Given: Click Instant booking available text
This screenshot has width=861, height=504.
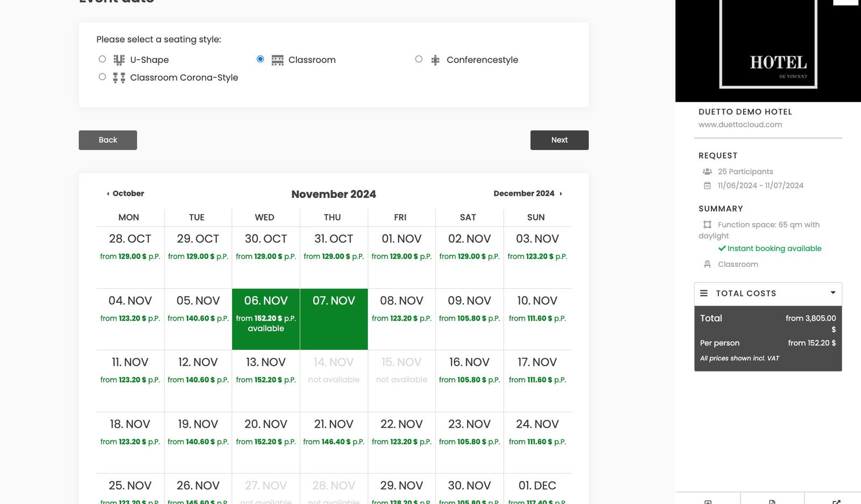Looking at the screenshot, I should [x=774, y=249].
